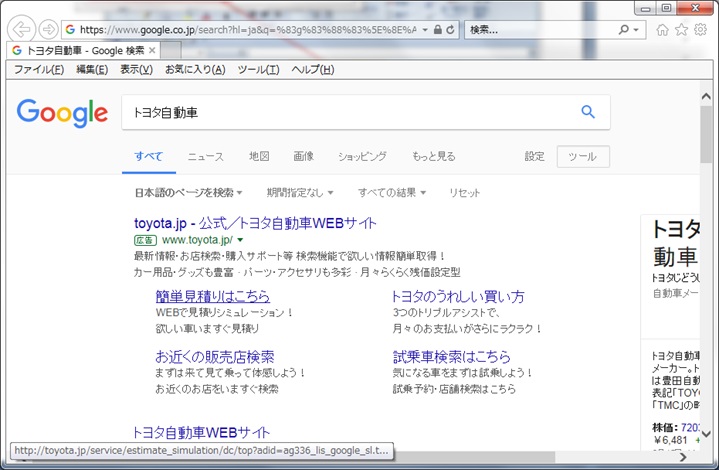This screenshot has width=719, height=470.
Task: Click the horizontal scrollbar right arrow
Action: [x=683, y=457]
